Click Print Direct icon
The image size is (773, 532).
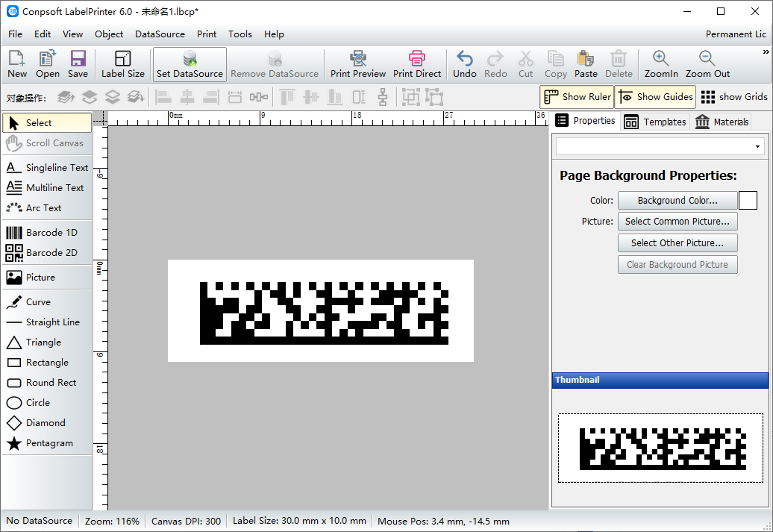coord(417,64)
